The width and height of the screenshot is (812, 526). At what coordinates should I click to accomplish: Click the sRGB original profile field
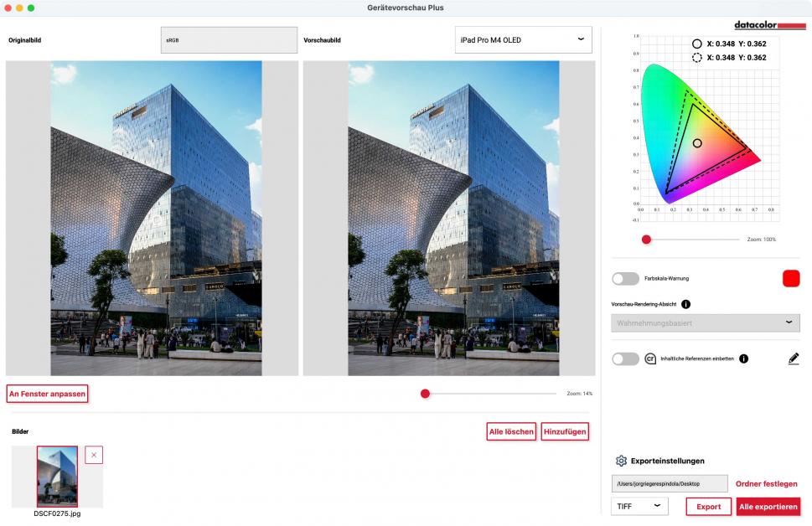coord(229,40)
